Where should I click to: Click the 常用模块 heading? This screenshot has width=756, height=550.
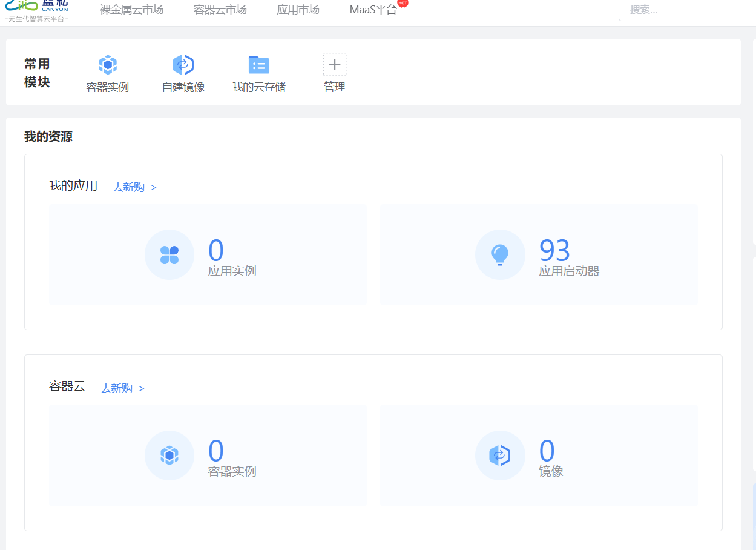[37, 73]
